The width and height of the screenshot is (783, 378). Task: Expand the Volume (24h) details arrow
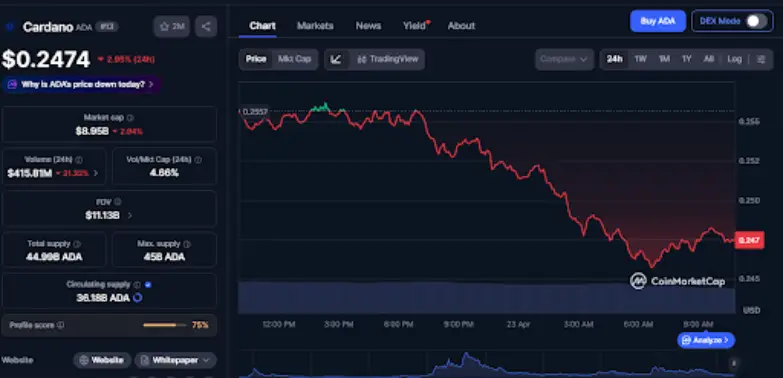96,173
